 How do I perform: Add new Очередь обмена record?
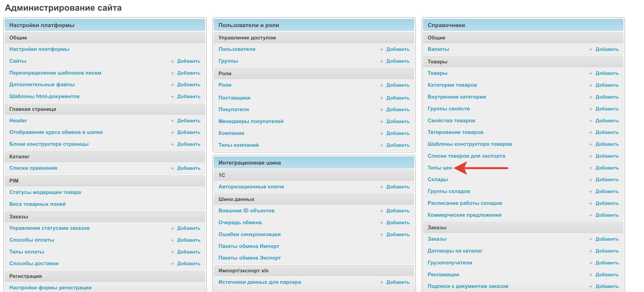[398, 223]
